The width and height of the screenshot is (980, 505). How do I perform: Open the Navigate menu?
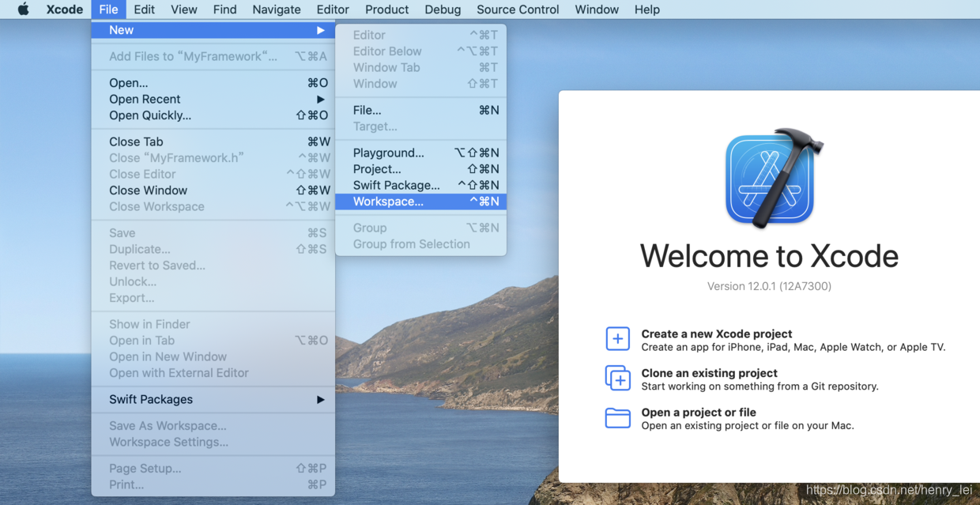pyautogui.click(x=277, y=9)
